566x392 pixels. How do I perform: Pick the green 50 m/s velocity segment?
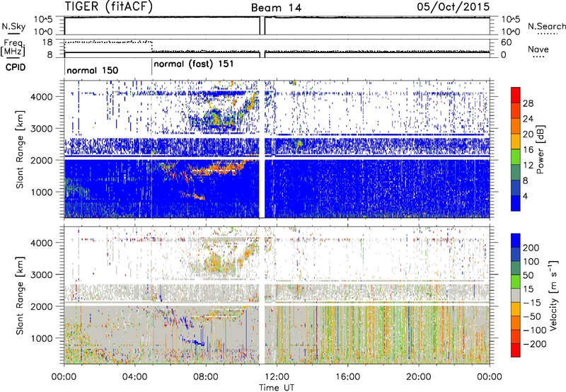(x=516, y=282)
